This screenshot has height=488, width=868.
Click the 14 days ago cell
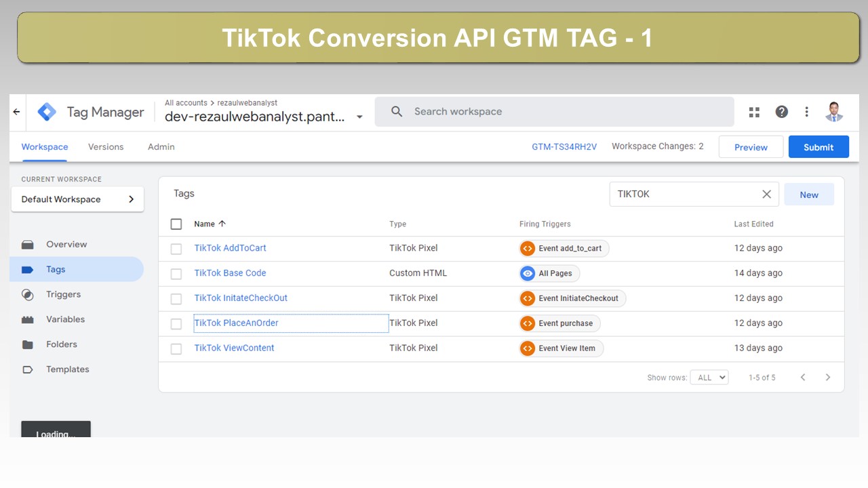758,273
